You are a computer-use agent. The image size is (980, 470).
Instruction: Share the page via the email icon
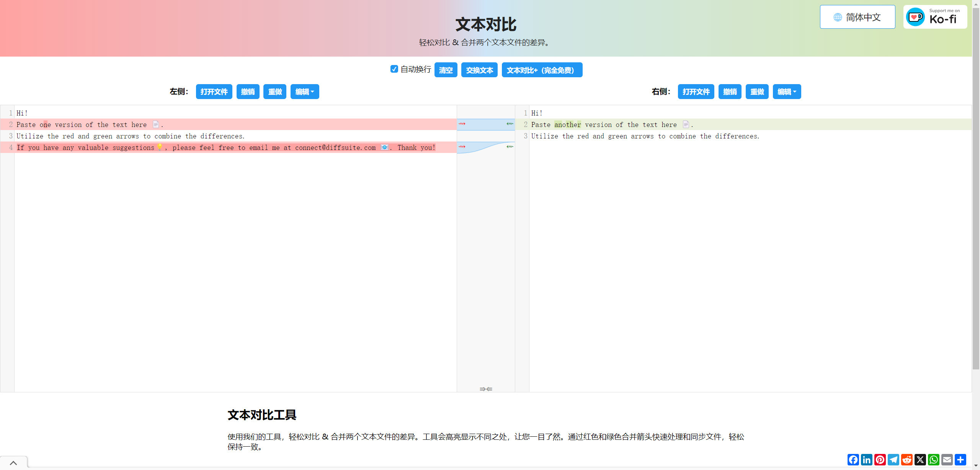947,460
